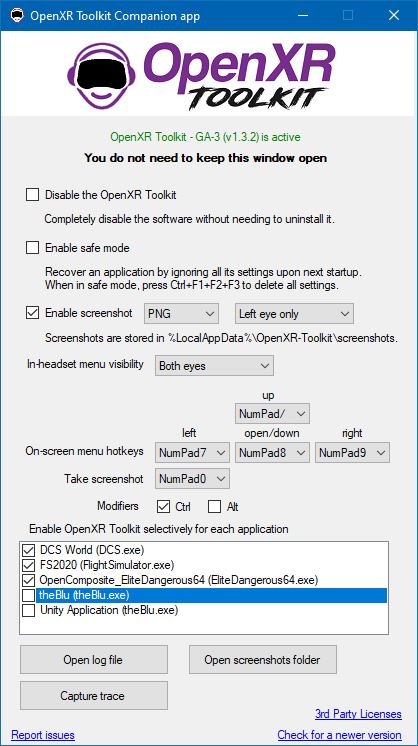Open the 3rd Party Licenses link
The height and width of the screenshot is (746, 418).
(358, 714)
